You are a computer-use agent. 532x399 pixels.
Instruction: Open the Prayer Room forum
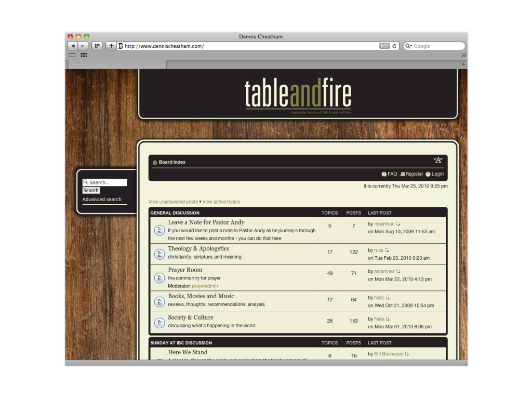pyautogui.click(x=185, y=270)
